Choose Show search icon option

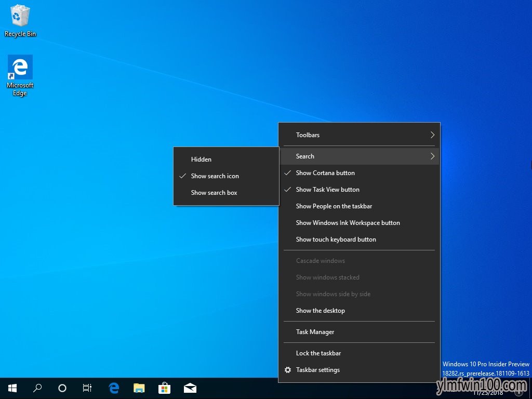(227, 176)
